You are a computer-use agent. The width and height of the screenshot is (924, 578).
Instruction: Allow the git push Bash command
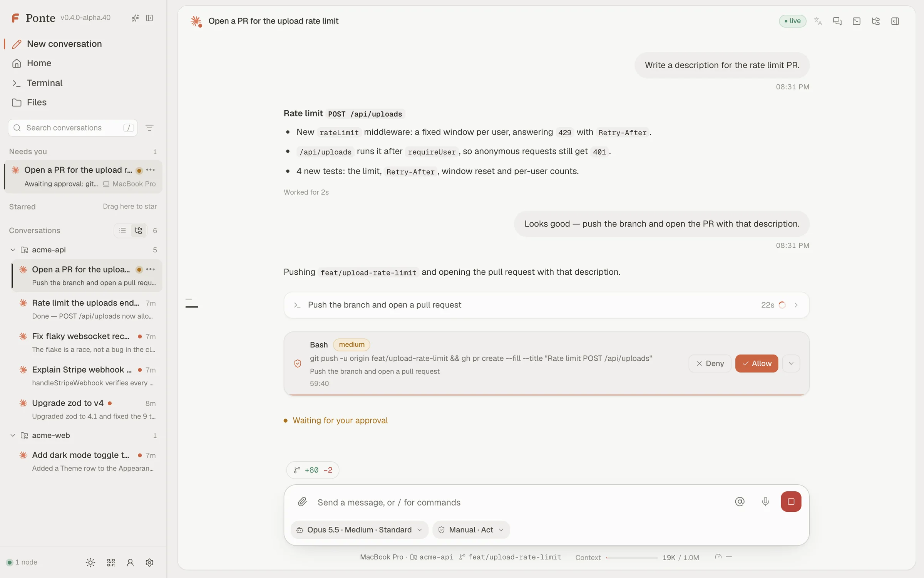[x=757, y=363]
